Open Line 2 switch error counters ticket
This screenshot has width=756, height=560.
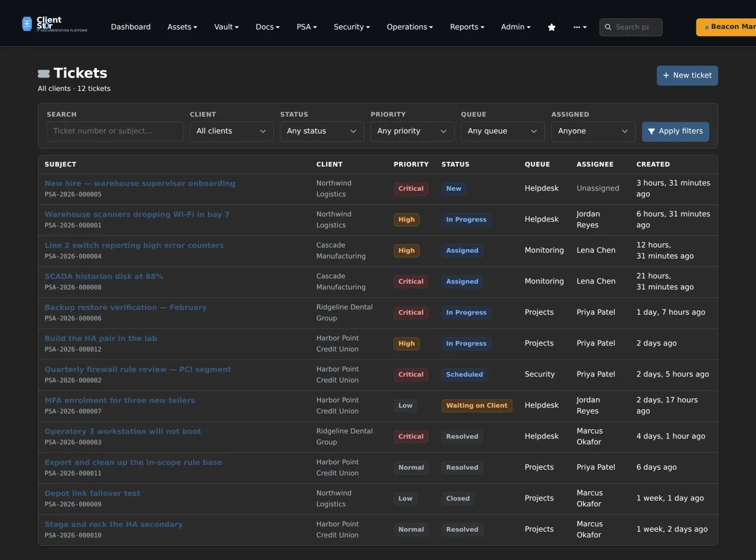[134, 245]
